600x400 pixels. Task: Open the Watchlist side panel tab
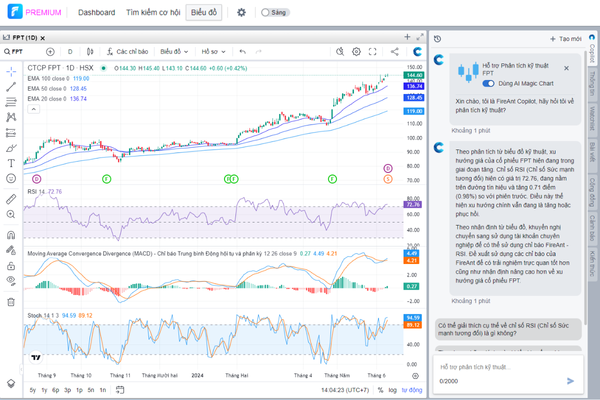click(592, 118)
